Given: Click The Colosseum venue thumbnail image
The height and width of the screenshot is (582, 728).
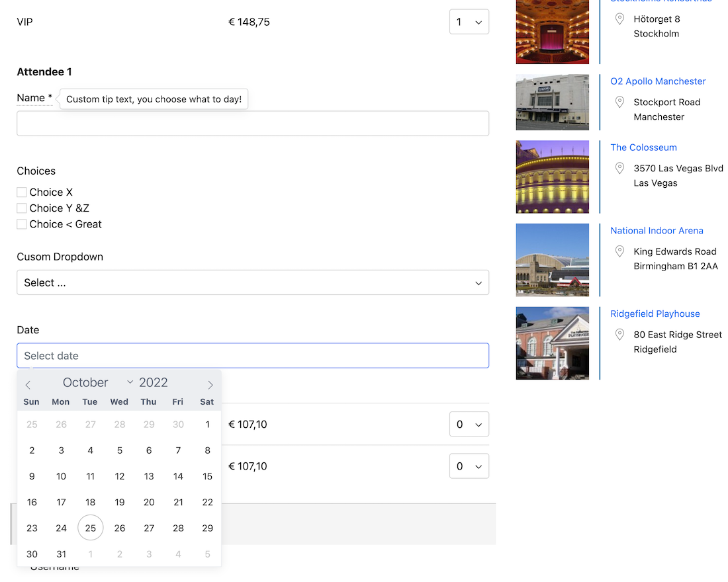Looking at the screenshot, I should [x=552, y=177].
